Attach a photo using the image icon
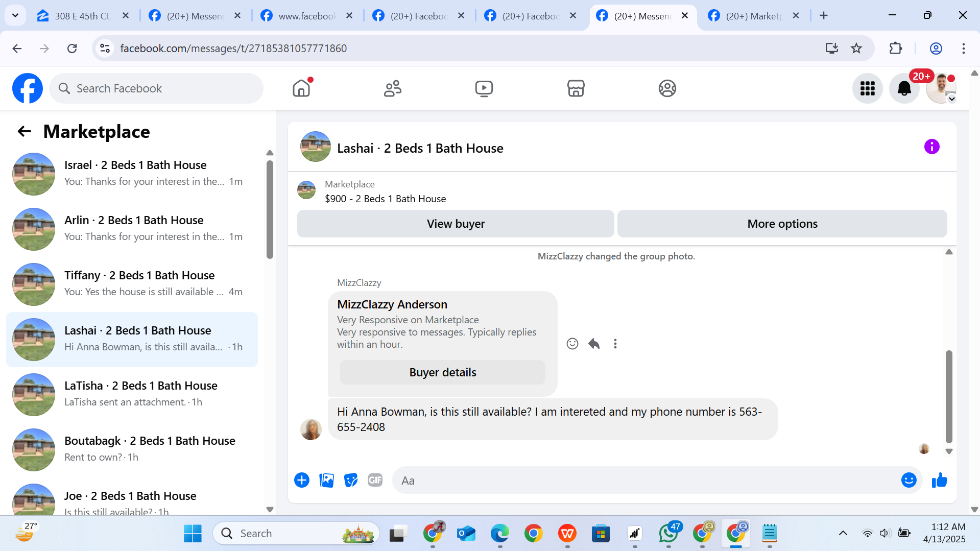The height and width of the screenshot is (551, 980). (326, 480)
